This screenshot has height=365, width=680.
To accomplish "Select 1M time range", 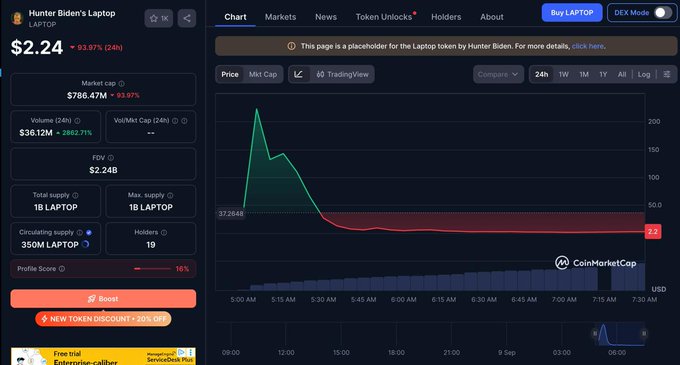I will [x=584, y=74].
